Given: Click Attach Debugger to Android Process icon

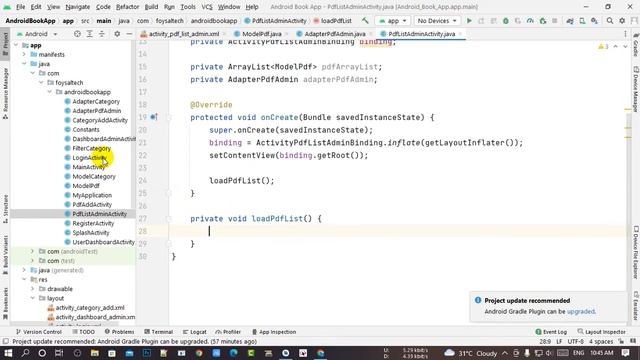Looking at the screenshot, I should (542, 20).
